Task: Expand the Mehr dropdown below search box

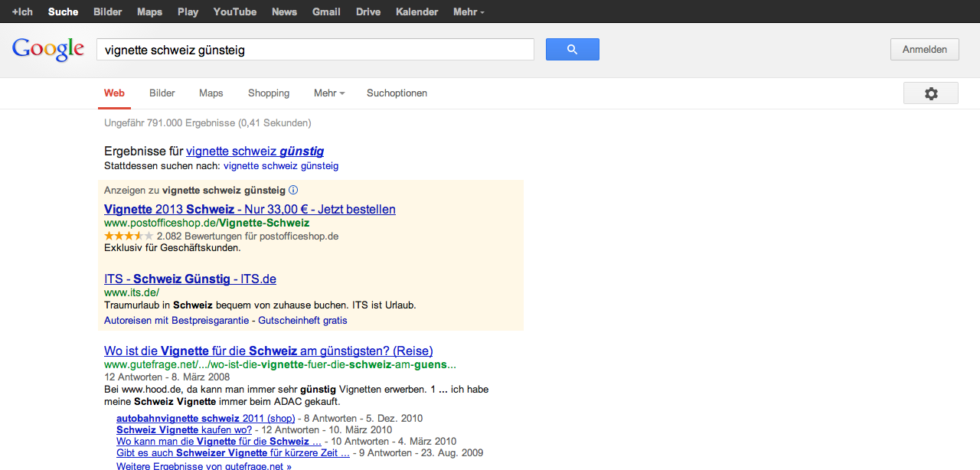Action: click(x=329, y=93)
